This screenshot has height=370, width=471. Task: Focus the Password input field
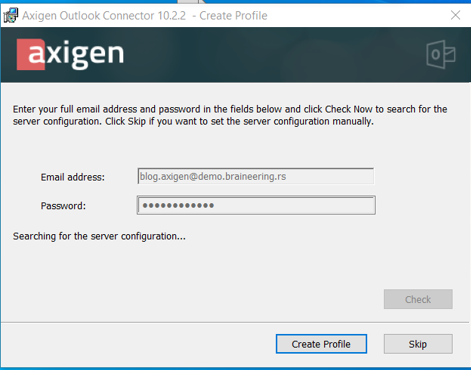click(256, 205)
